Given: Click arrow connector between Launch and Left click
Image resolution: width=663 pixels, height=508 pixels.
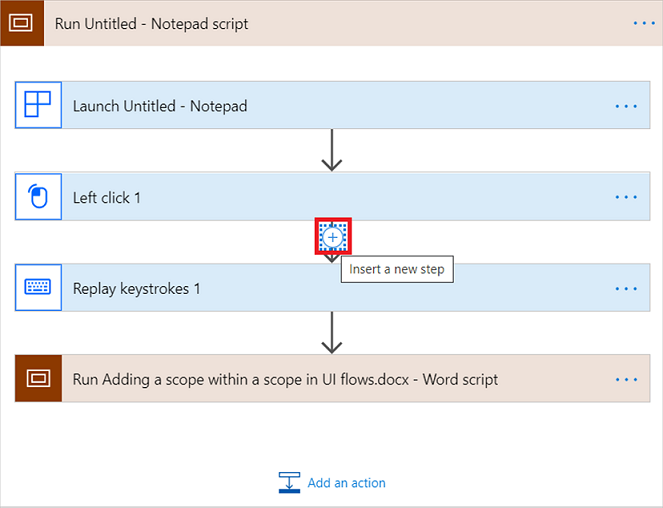Looking at the screenshot, I should pyautogui.click(x=332, y=150).
